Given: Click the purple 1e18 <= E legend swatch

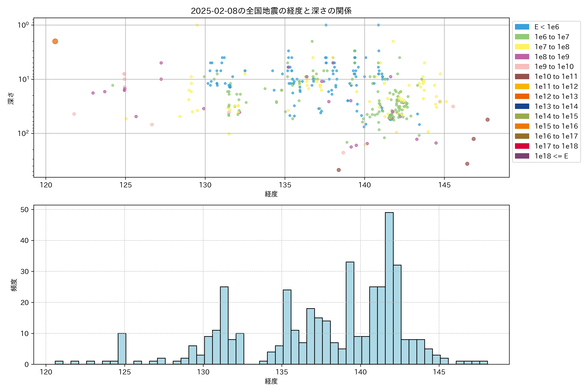Looking at the screenshot, I should click(522, 156).
